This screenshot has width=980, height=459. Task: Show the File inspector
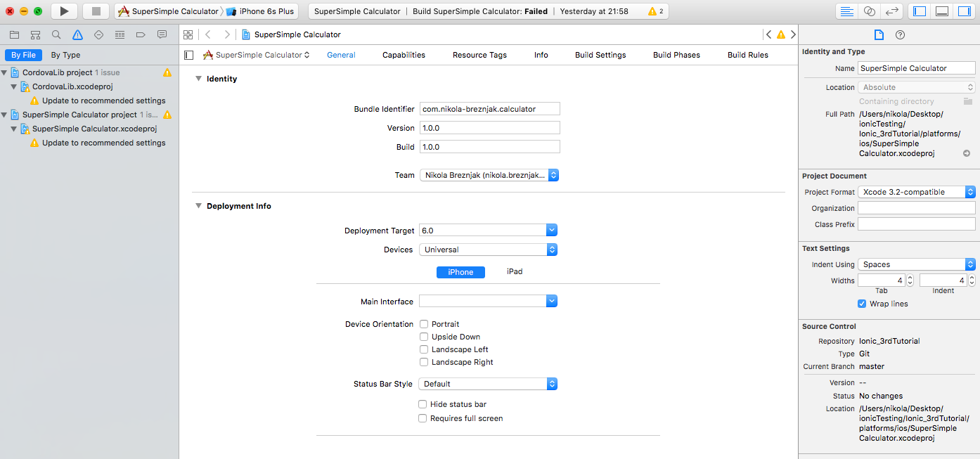click(879, 34)
